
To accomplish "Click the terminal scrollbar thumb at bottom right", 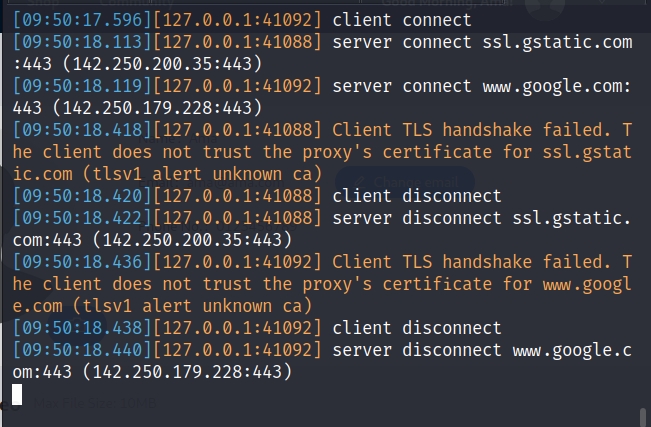I will [644, 415].
